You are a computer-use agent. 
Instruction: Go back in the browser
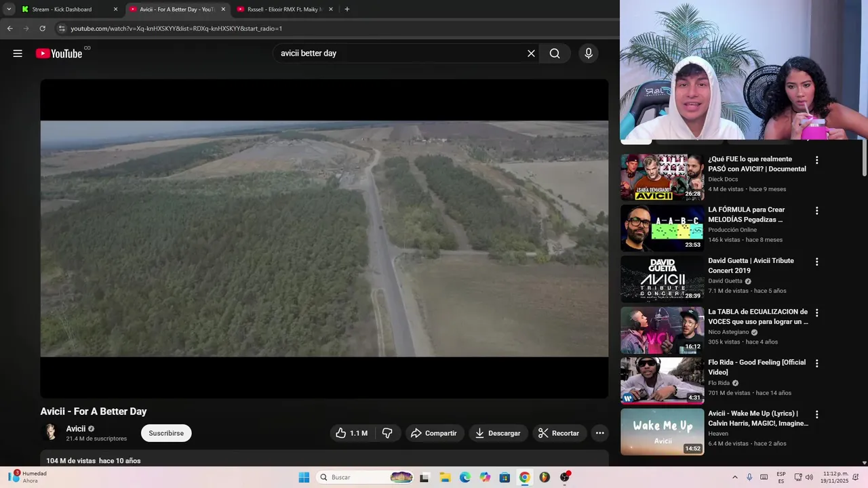pos(9,28)
